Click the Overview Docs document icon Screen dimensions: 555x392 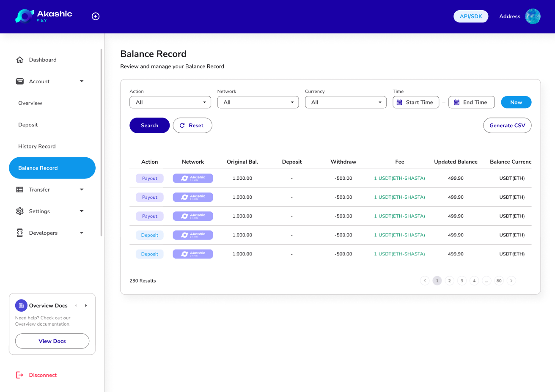[x=21, y=305]
